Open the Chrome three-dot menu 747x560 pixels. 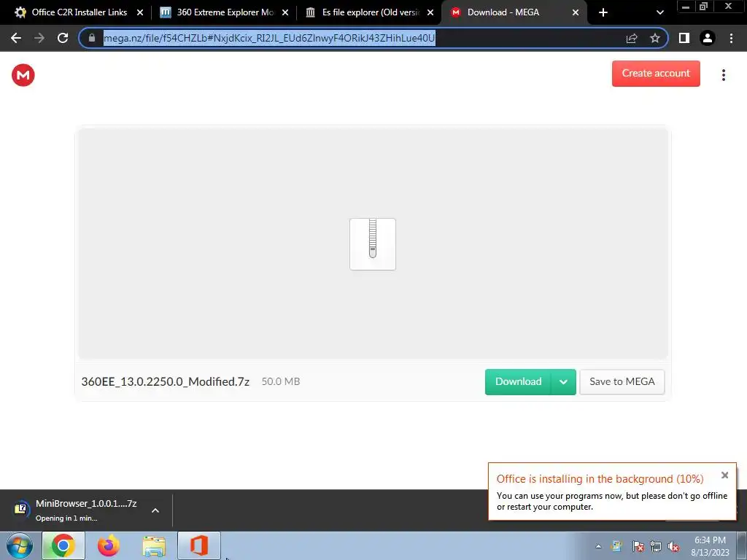(x=731, y=38)
